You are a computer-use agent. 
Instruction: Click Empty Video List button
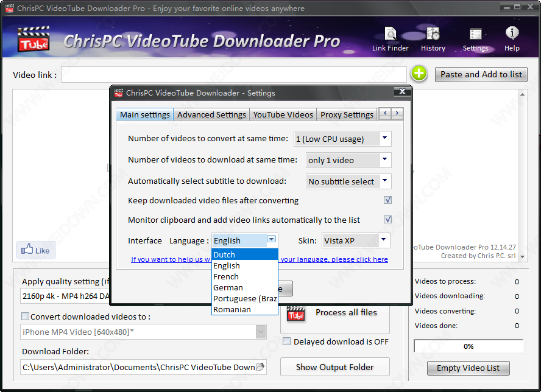468,368
